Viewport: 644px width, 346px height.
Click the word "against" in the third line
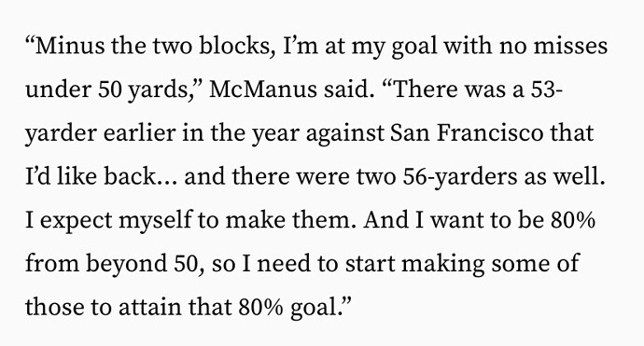(x=345, y=133)
